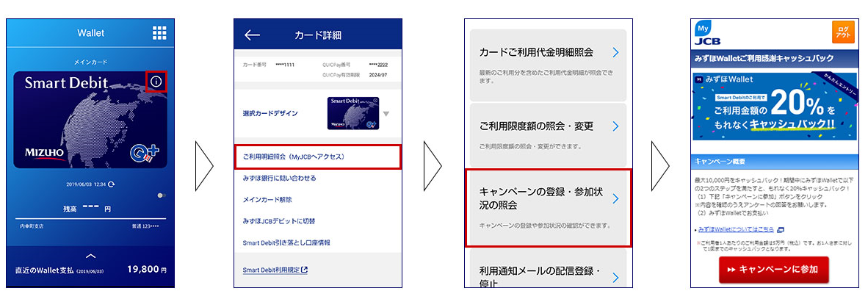Tap the new-window icon after みずほWallet link

[780, 229]
